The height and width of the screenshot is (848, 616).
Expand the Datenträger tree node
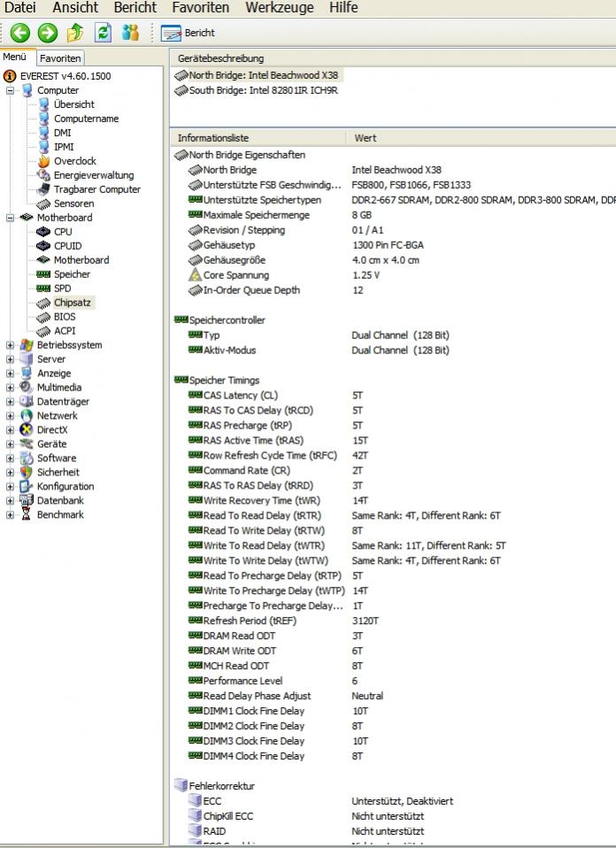[x=10, y=401]
